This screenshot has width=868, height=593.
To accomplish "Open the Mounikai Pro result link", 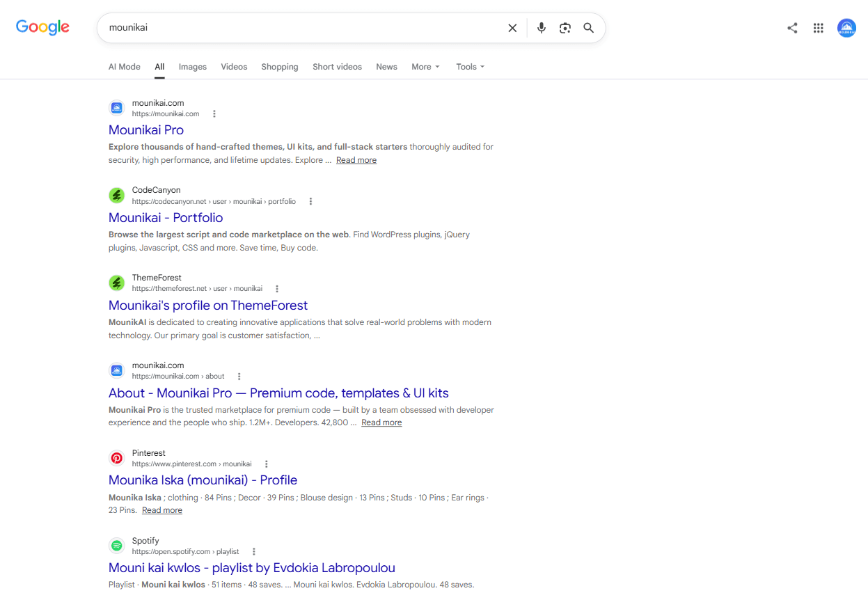I will (146, 130).
